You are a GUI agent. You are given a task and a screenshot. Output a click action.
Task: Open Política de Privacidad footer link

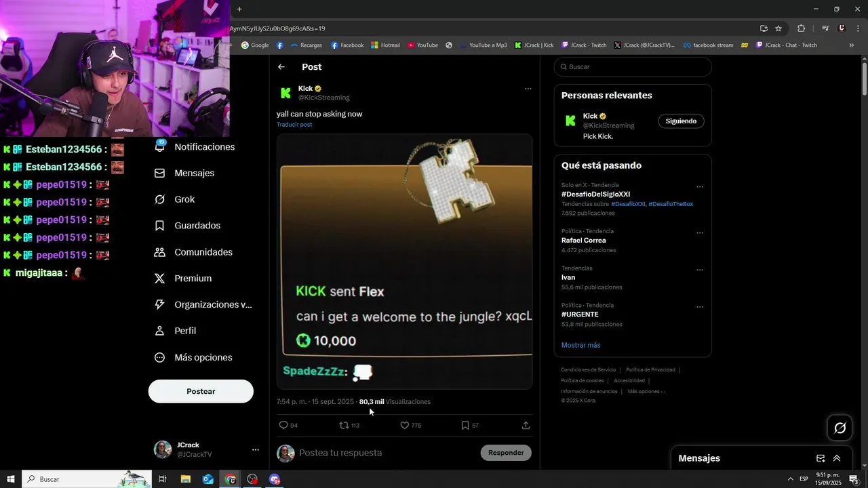[x=650, y=370]
